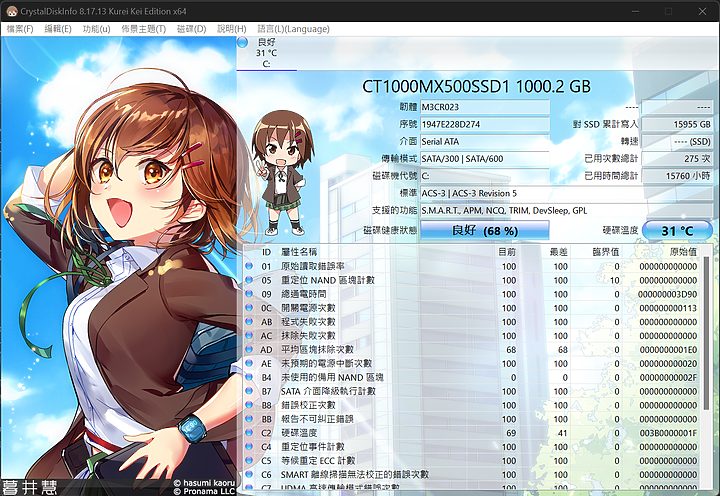
Task: Click raw value 000000000113 in row 0C
Action: pyautogui.click(x=668, y=308)
